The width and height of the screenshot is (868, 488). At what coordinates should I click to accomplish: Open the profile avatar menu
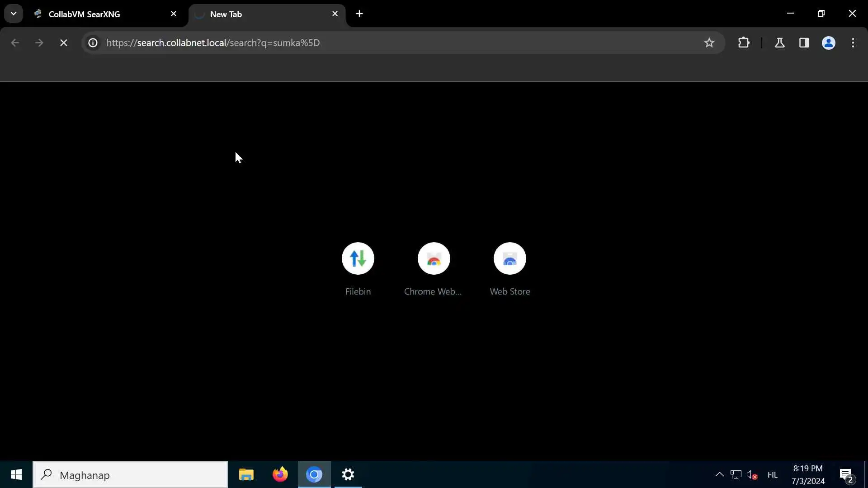coord(828,43)
